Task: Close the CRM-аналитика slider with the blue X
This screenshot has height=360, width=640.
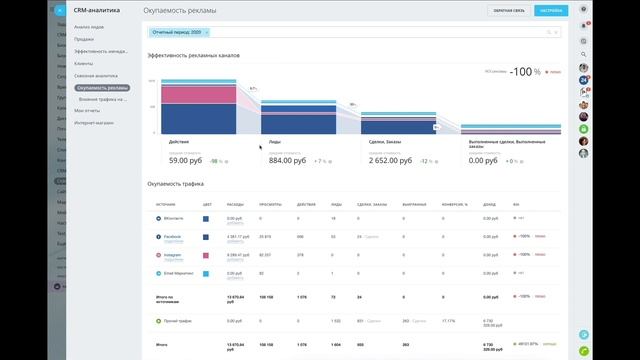Action: [60, 10]
